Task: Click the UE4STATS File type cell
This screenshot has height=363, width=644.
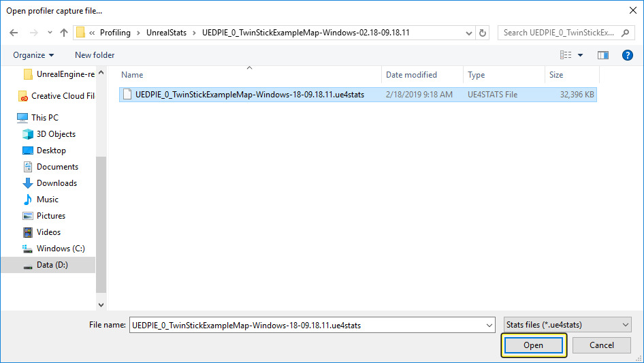Action: (x=492, y=95)
